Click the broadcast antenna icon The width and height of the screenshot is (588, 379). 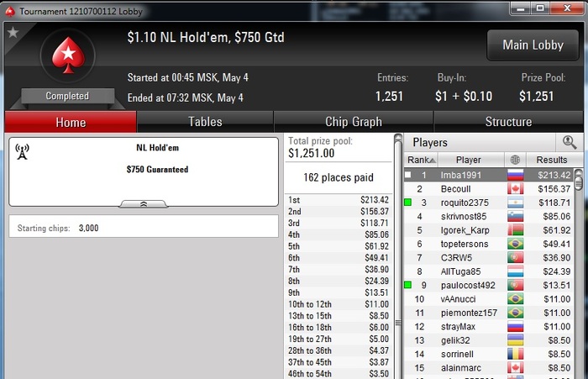point(22,151)
